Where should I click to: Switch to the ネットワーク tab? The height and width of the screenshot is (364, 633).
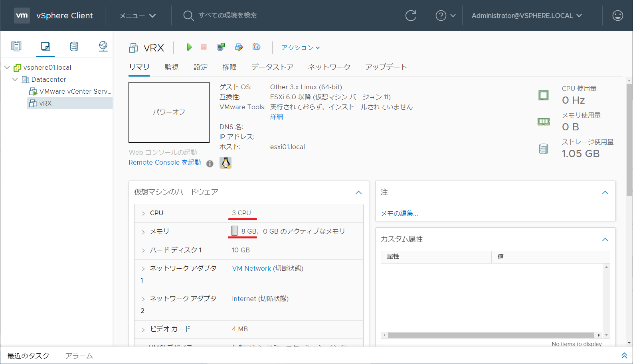(x=329, y=67)
